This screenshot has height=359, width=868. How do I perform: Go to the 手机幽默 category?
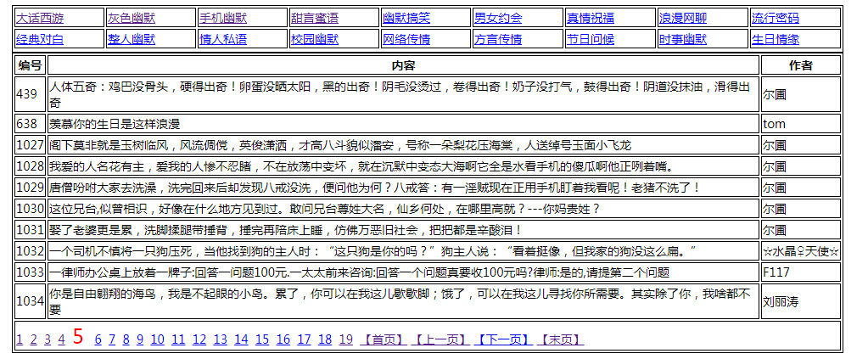tap(222, 18)
